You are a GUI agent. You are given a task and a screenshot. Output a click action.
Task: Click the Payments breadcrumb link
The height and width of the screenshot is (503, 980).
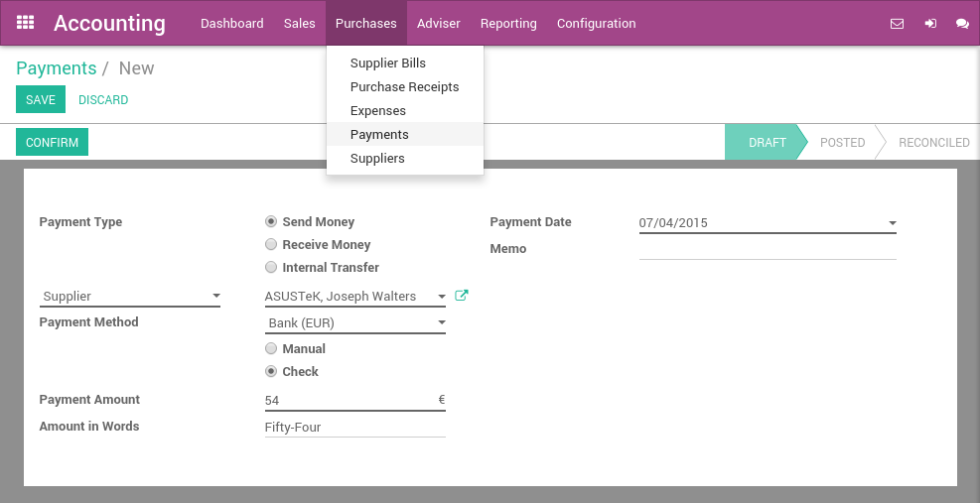56,68
